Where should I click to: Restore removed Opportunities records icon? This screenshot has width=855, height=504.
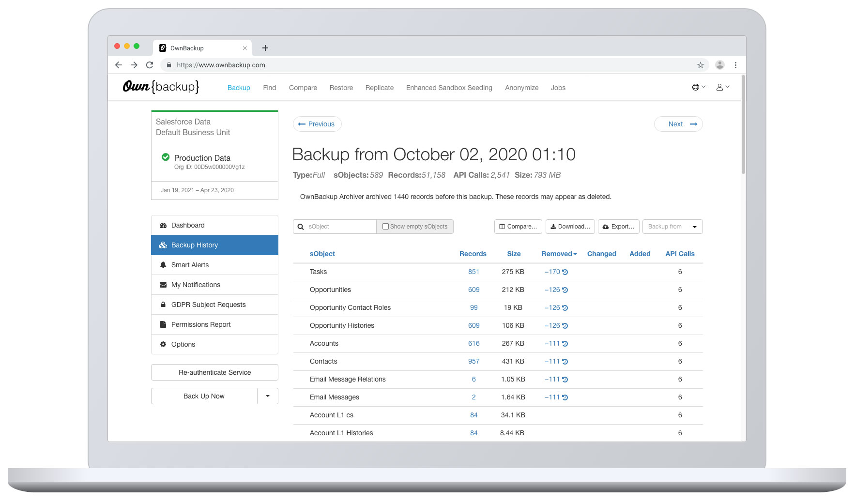(565, 290)
